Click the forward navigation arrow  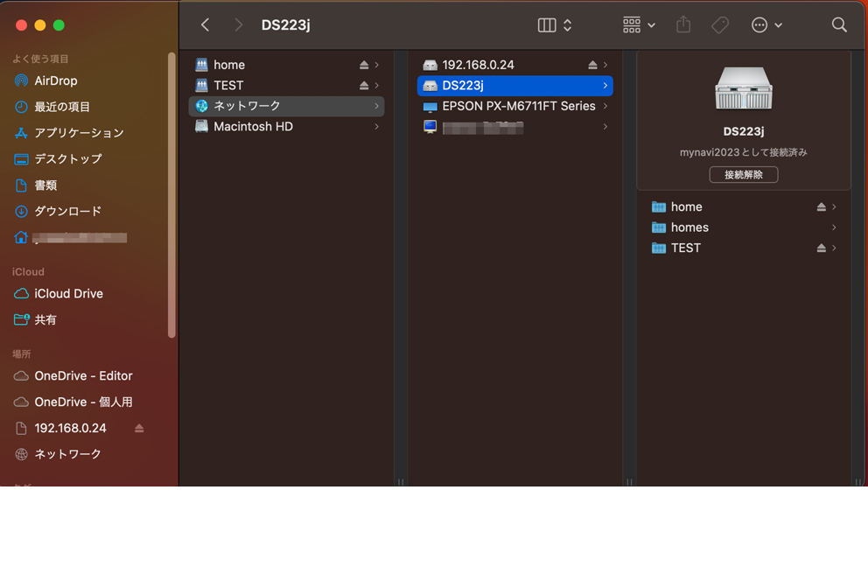tap(238, 24)
